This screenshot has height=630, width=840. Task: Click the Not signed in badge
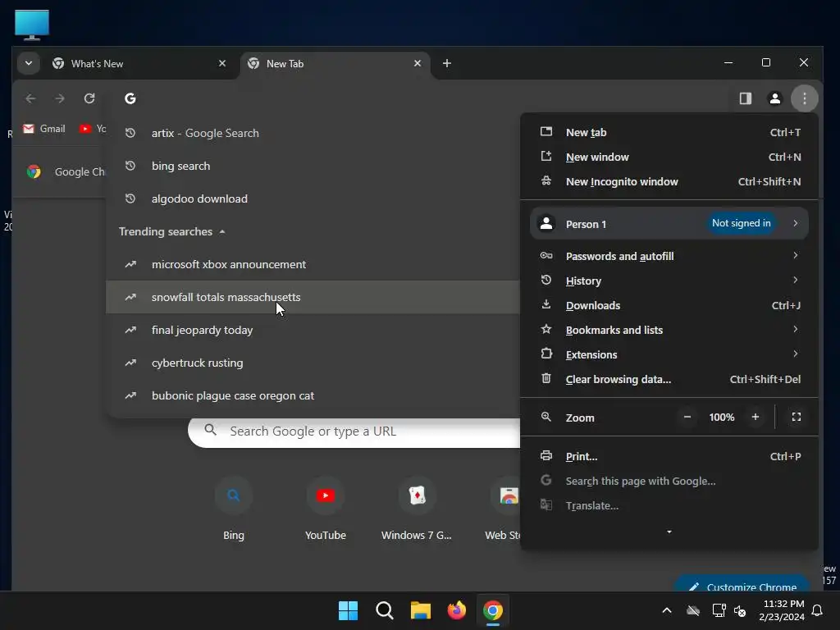pyautogui.click(x=741, y=223)
